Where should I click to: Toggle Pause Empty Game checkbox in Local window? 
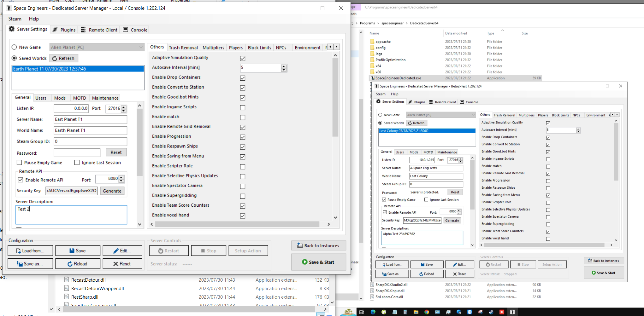pos(20,163)
